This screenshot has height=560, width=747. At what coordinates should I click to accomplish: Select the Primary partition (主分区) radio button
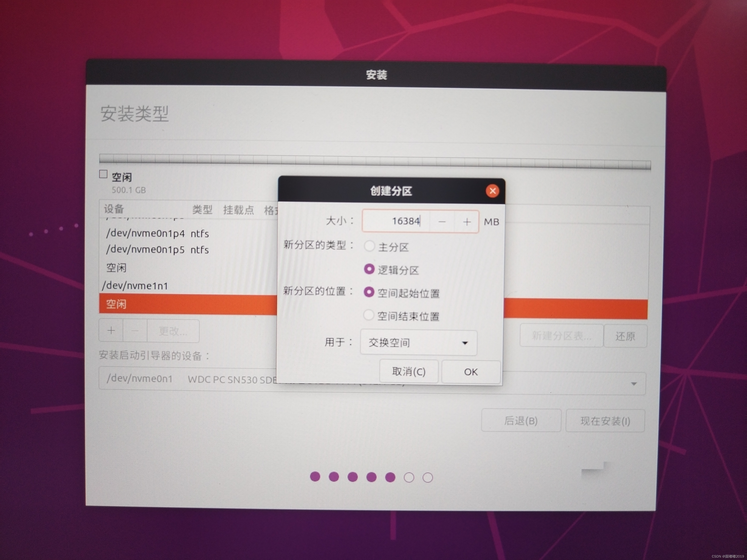tap(369, 246)
